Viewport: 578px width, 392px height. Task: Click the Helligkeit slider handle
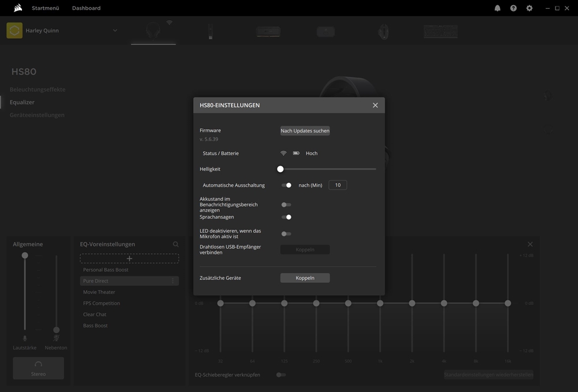[280, 169]
